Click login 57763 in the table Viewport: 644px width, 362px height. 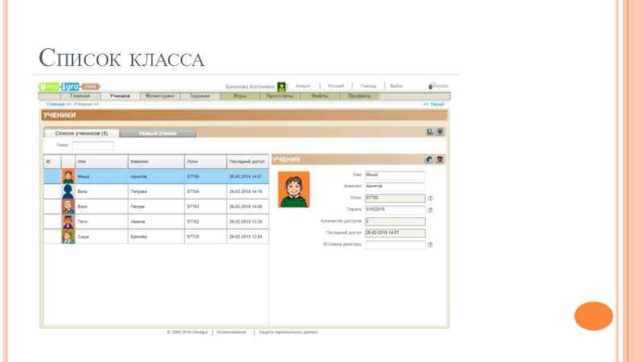click(192, 207)
